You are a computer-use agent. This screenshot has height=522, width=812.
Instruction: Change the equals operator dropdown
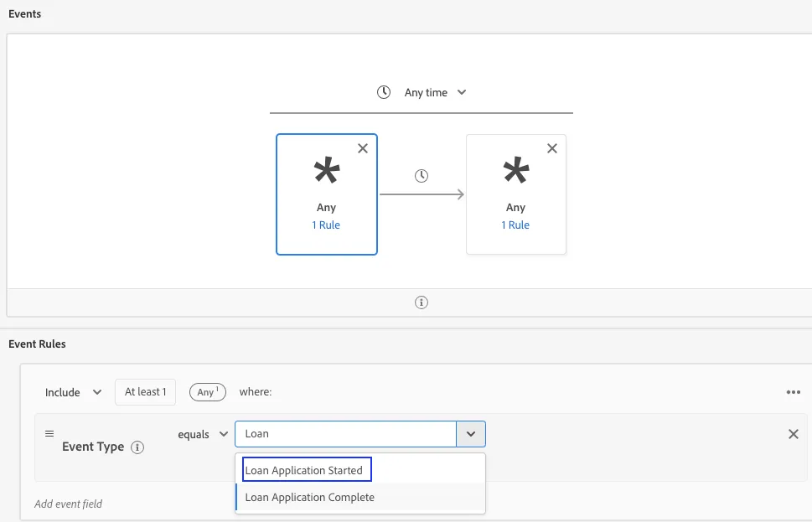(203, 434)
